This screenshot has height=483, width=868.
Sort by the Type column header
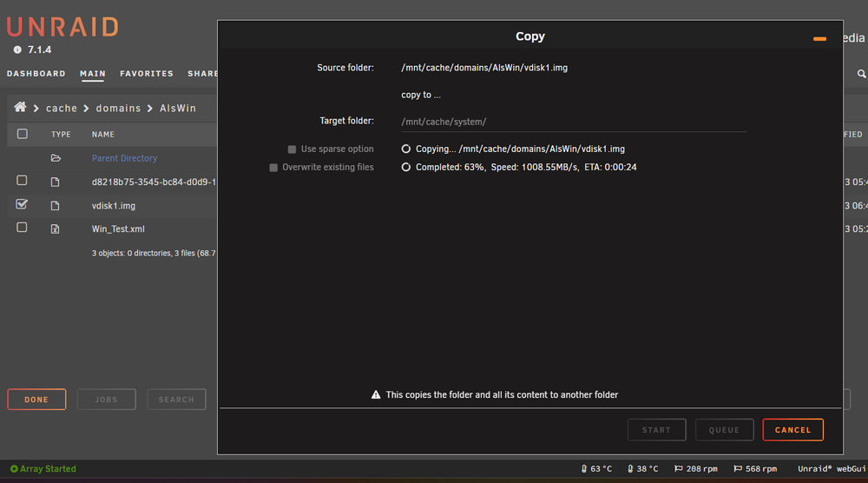[61, 135]
